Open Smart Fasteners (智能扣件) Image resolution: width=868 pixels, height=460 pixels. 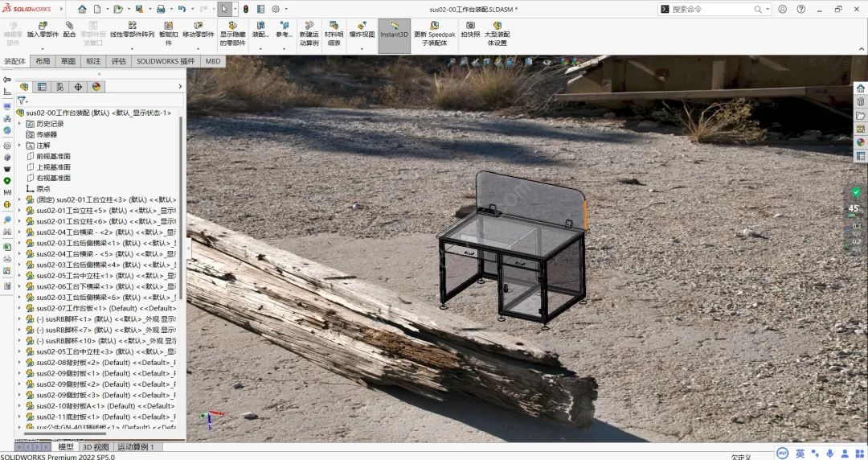click(x=169, y=26)
